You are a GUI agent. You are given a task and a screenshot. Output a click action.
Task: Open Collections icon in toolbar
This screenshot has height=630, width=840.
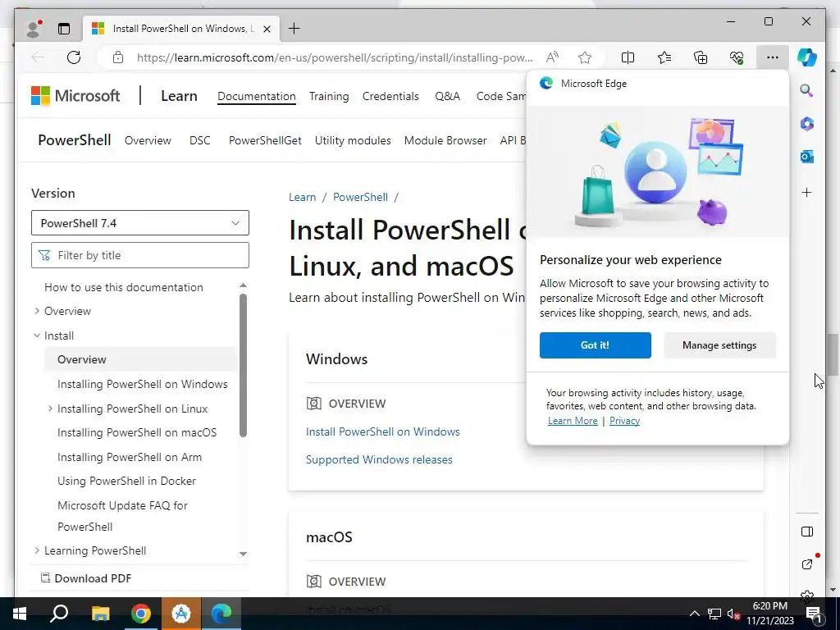point(701,57)
